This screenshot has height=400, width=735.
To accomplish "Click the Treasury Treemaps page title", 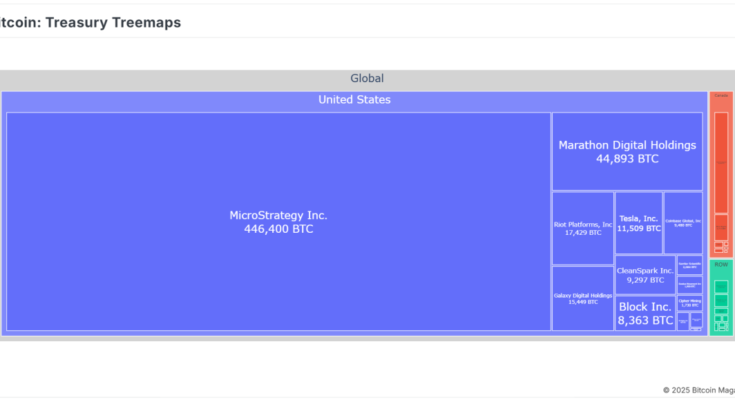I will click(x=89, y=23).
